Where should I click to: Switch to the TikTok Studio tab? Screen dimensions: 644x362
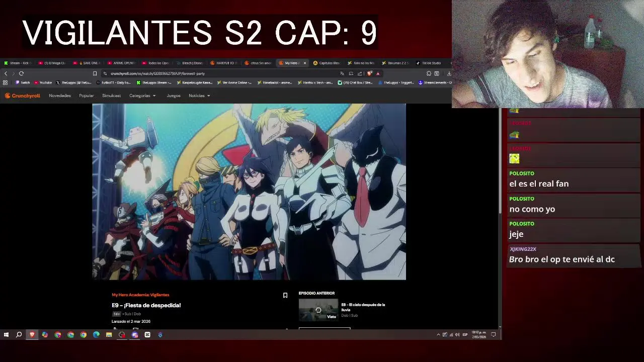point(429,63)
